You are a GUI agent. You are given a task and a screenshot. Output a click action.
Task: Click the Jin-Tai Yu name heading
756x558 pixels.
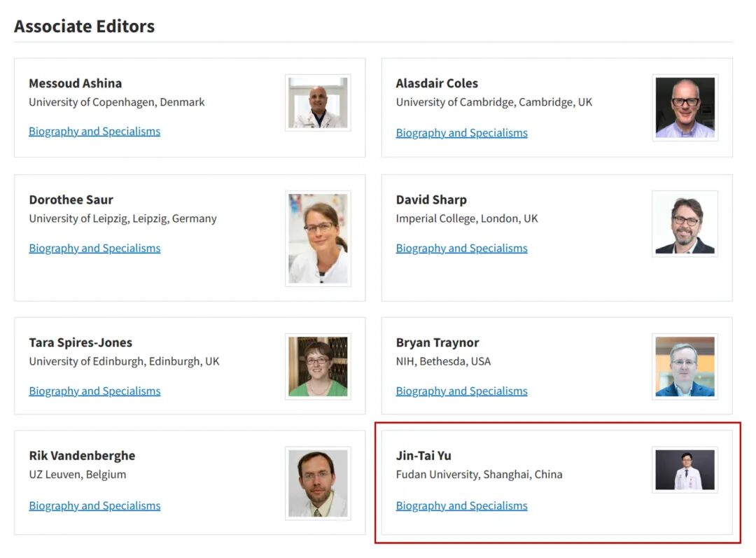click(x=423, y=456)
